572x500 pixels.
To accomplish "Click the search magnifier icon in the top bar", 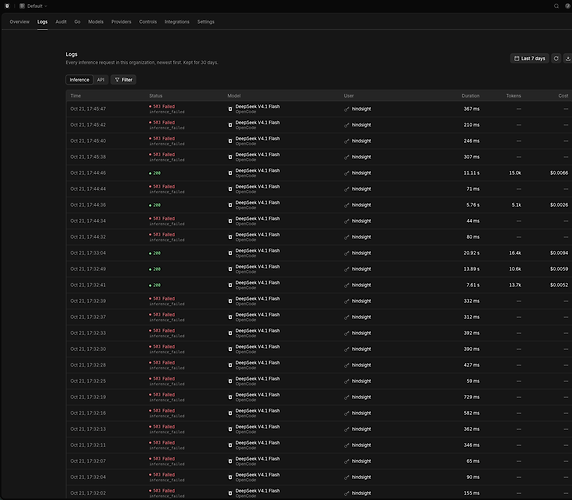I will [556, 6].
